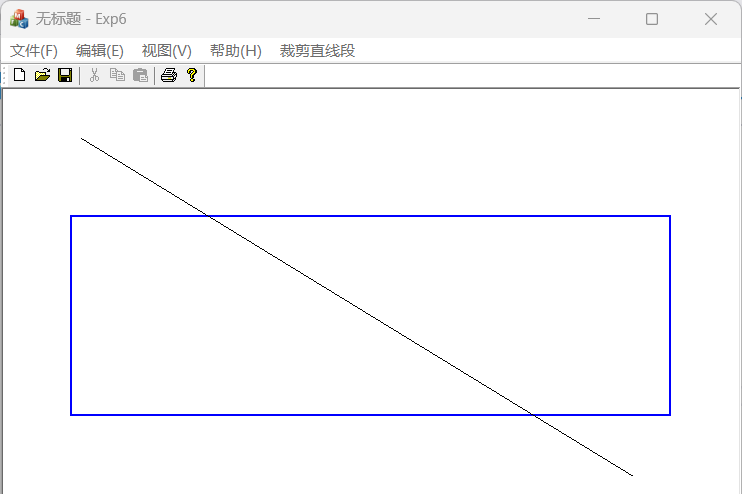Print using the printer icon

coord(169,75)
